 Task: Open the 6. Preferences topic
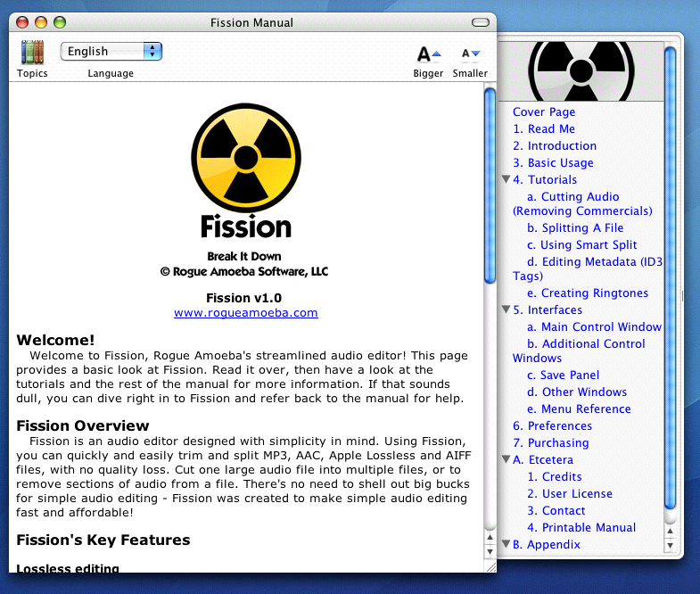pos(552,425)
